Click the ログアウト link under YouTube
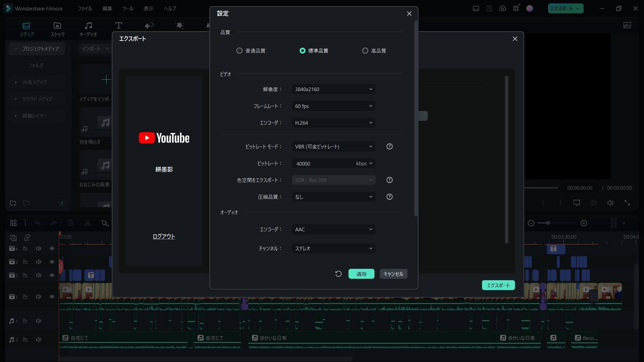 pyautogui.click(x=164, y=236)
